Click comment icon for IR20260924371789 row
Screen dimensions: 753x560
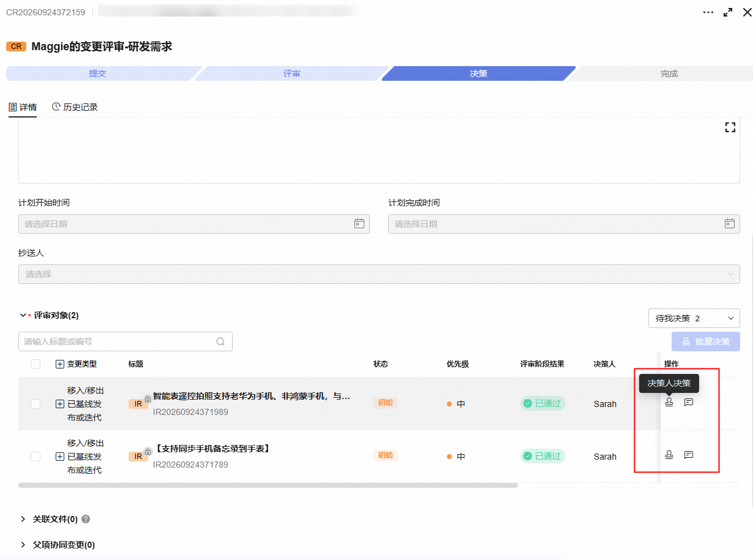[689, 455]
